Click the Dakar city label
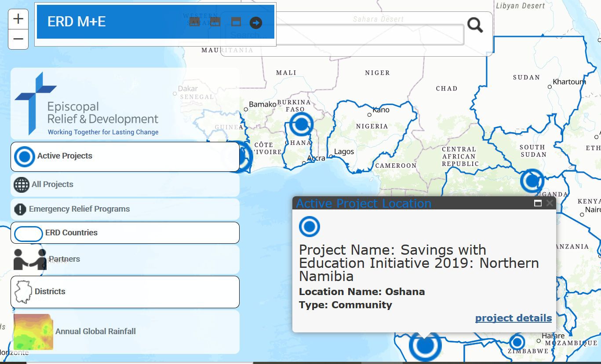Viewport: 601px width, 364px height. point(188,89)
